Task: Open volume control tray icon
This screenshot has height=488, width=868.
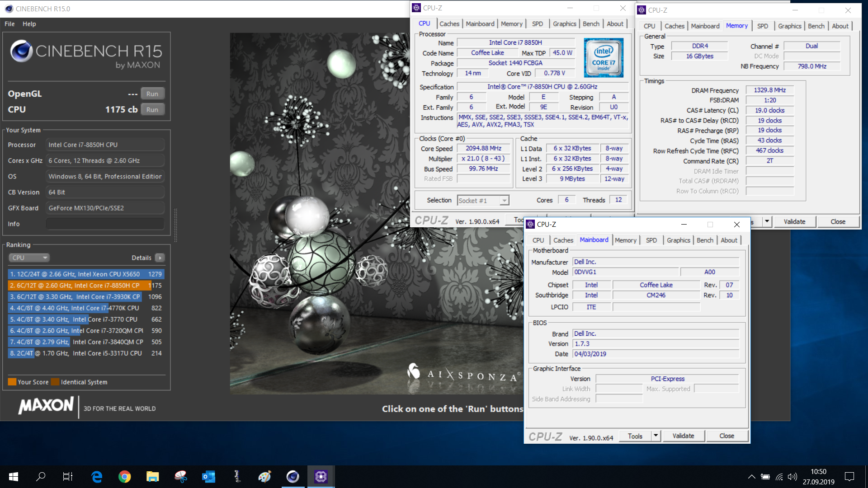Action: 792,477
